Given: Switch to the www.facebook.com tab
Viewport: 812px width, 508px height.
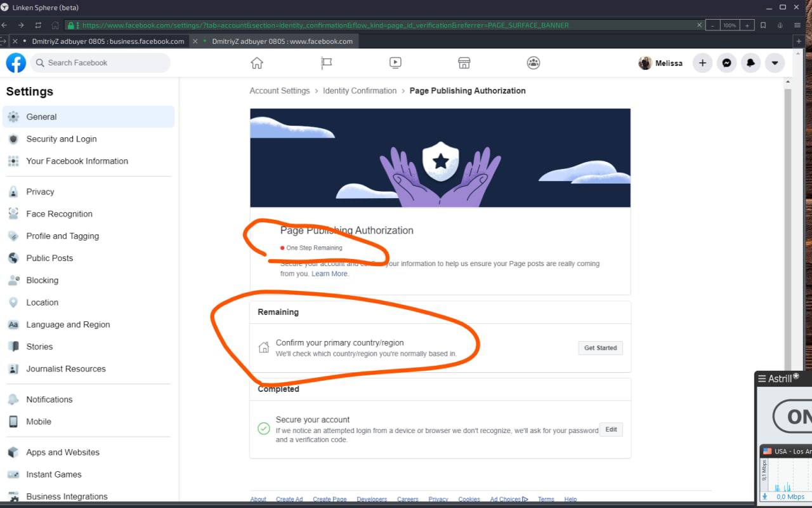Looking at the screenshot, I should point(282,41).
